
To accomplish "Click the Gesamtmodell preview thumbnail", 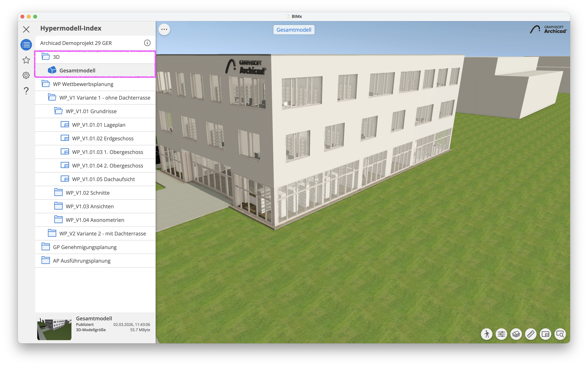I will 54,328.
